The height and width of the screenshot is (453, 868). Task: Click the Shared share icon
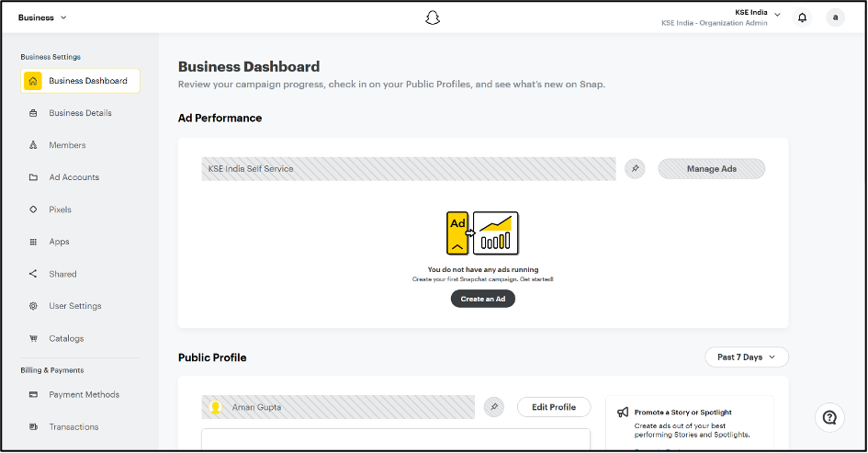(x=33, y=274)
